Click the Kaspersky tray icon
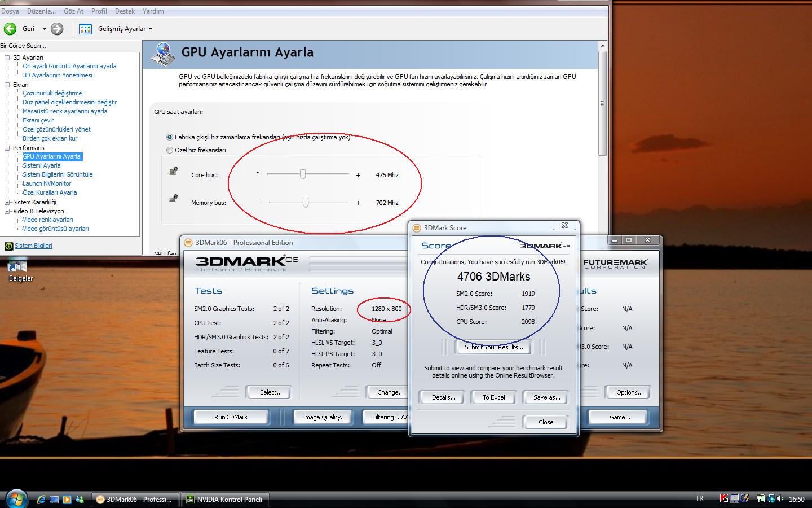Screen dimensions: 812x508 click(x=724, y=498)
